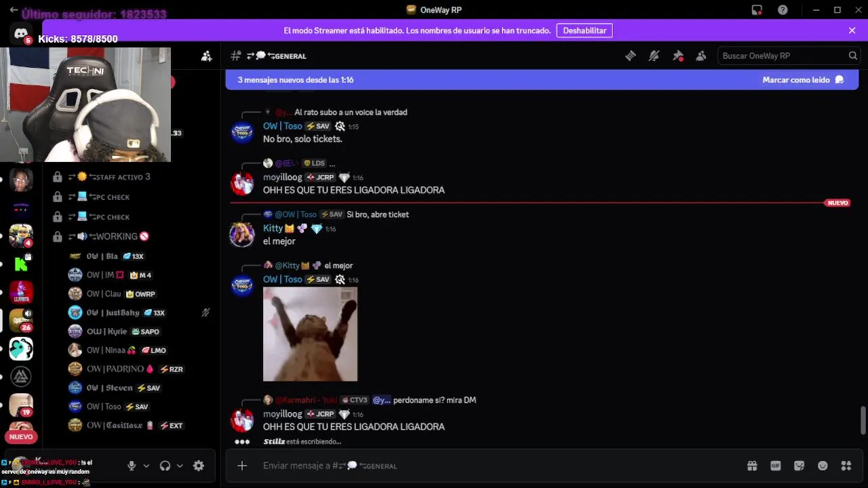Expand the microphone input options arrow
The image size is (868, 488).
(146, 466)
